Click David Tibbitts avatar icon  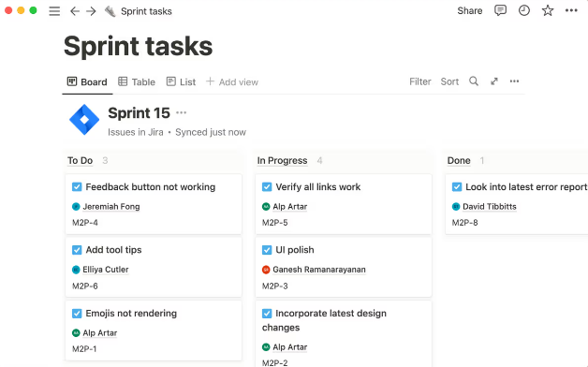click(456, 207)
